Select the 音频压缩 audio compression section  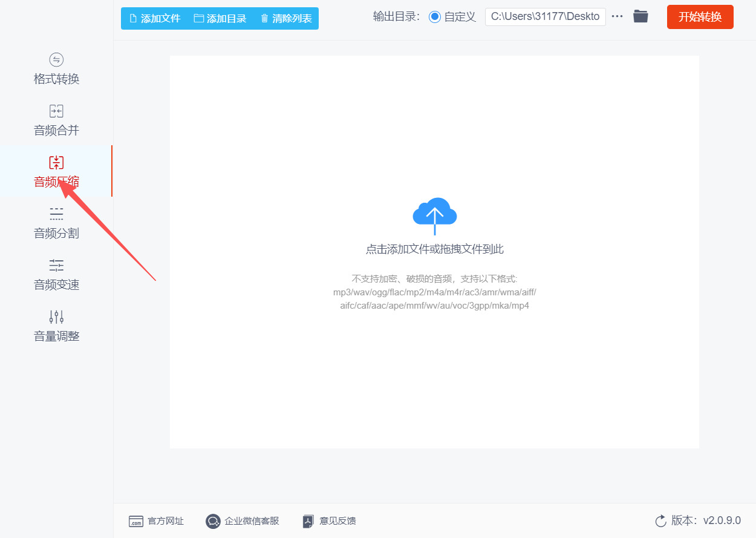[56, 171]
